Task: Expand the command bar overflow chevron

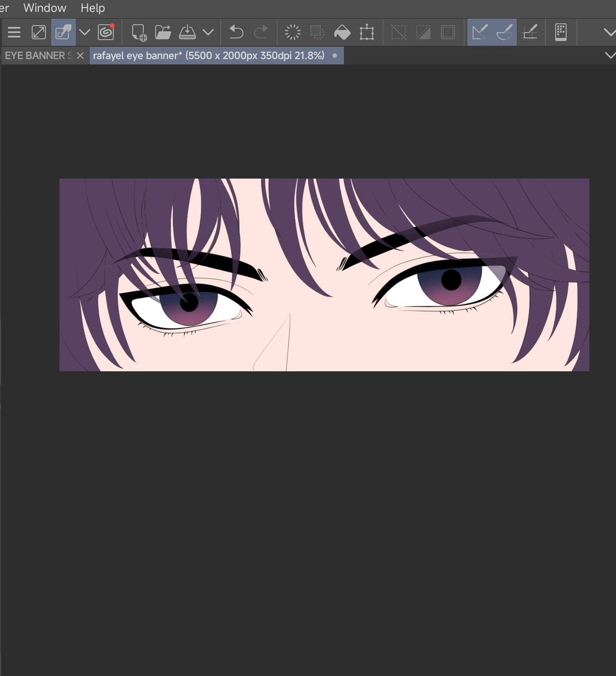Action: (609, 32)
